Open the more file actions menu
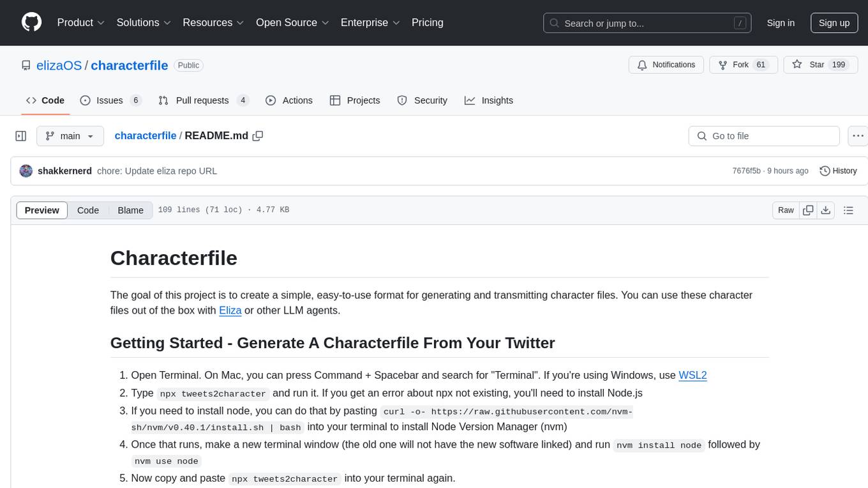Viewport: 868px width, 488px height. pyautogui.click(x=858, y=136)
